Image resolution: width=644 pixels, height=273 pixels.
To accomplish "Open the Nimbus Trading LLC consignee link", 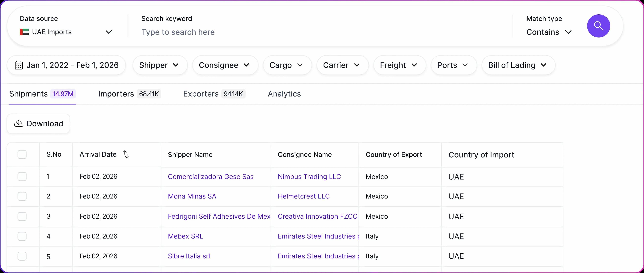I will point(309,177).
